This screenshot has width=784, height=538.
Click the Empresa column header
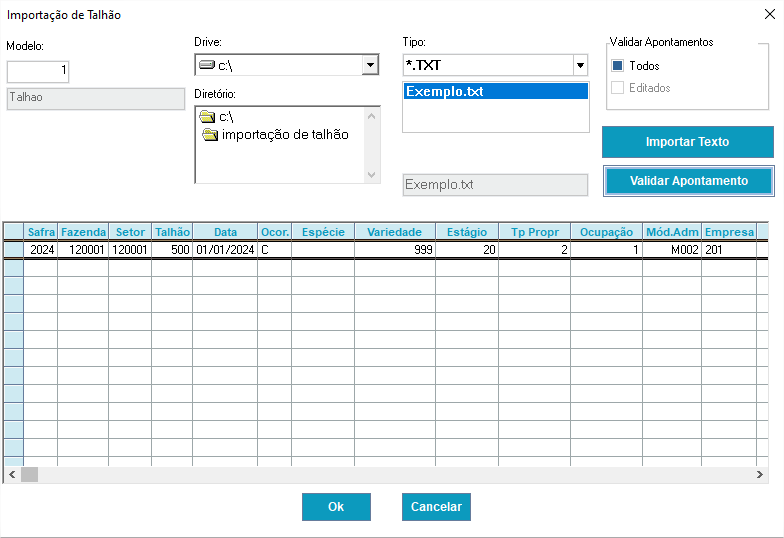(x=729, y=232)
